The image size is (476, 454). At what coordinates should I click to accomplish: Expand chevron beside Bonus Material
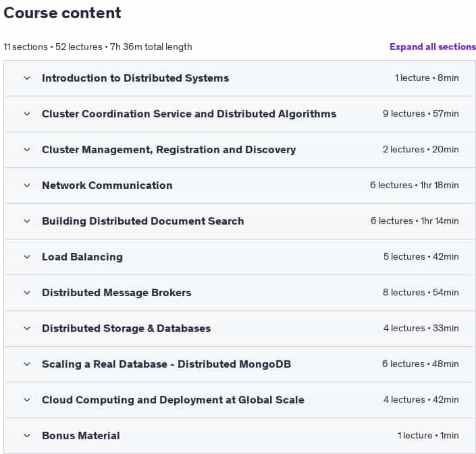click(x=27, y=436)
